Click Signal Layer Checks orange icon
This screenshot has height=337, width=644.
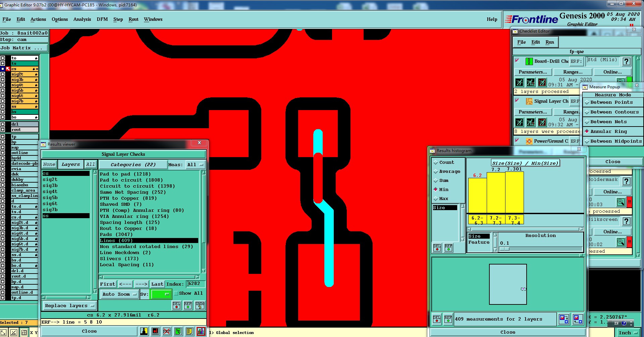click(x=529, y=101)
